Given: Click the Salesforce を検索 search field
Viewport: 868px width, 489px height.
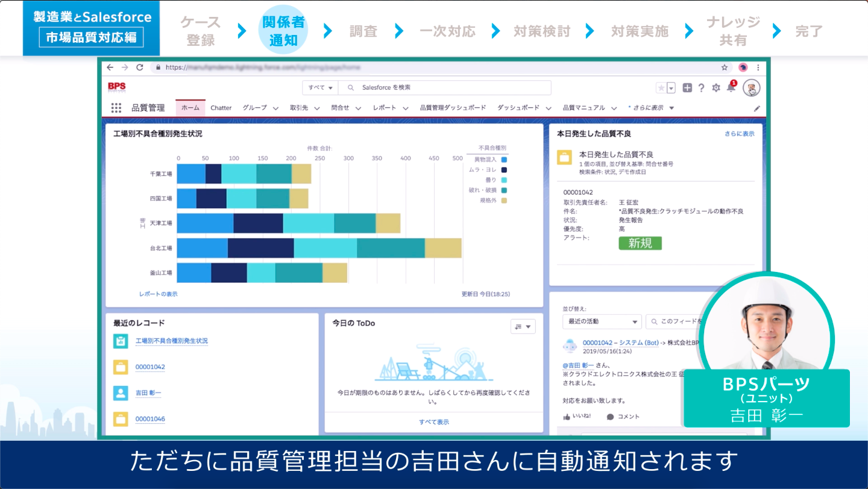Looking at the screenshot, I should [x=445, y=87].
